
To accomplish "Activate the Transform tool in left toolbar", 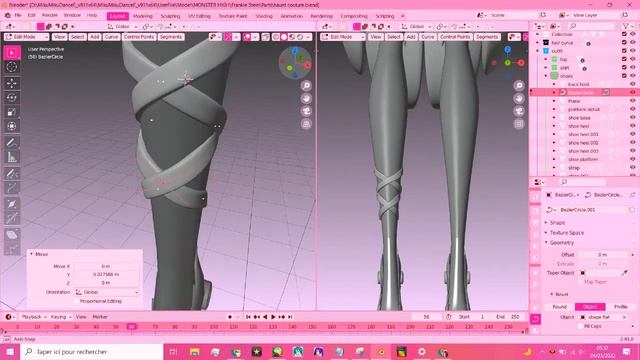I will tap(12, 126).
